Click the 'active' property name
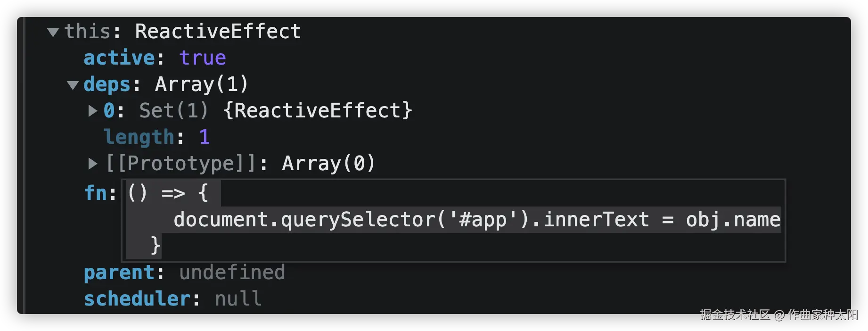The image size is (868, 331). [x=119, y=58]
